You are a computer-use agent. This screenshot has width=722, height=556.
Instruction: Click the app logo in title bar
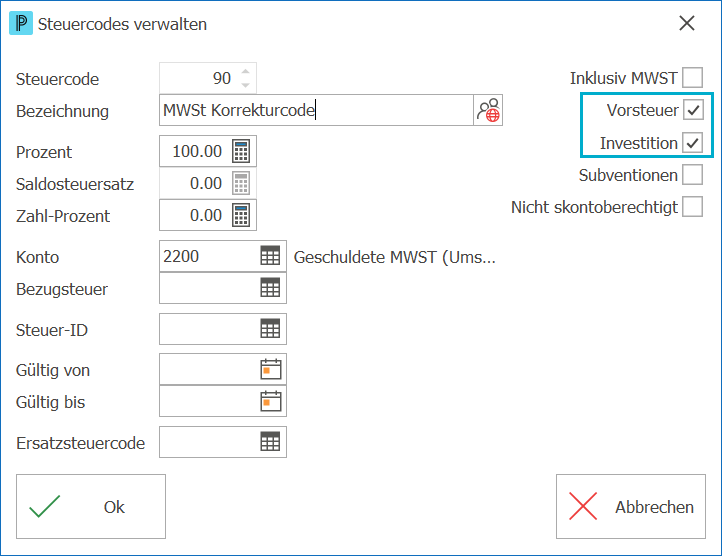21,23
